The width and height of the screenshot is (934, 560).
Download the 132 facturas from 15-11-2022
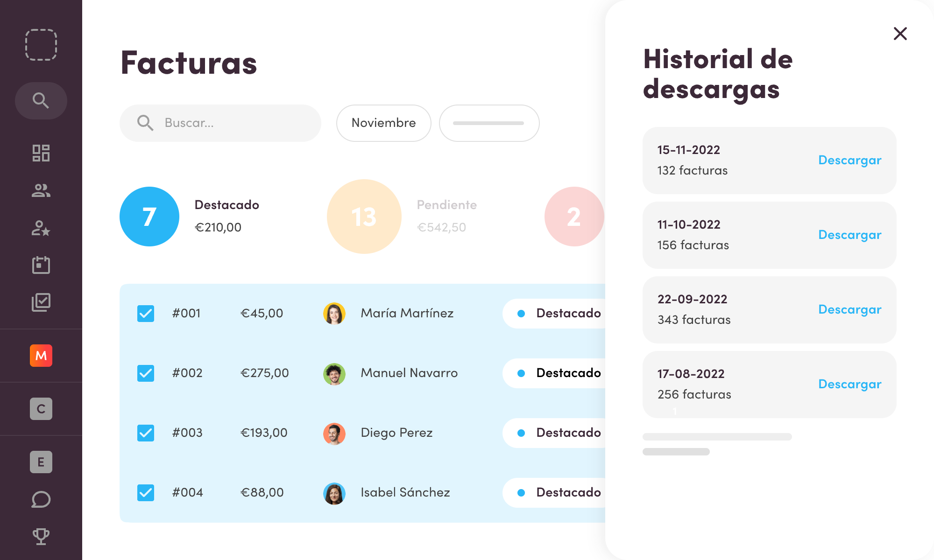coord(849,160)
